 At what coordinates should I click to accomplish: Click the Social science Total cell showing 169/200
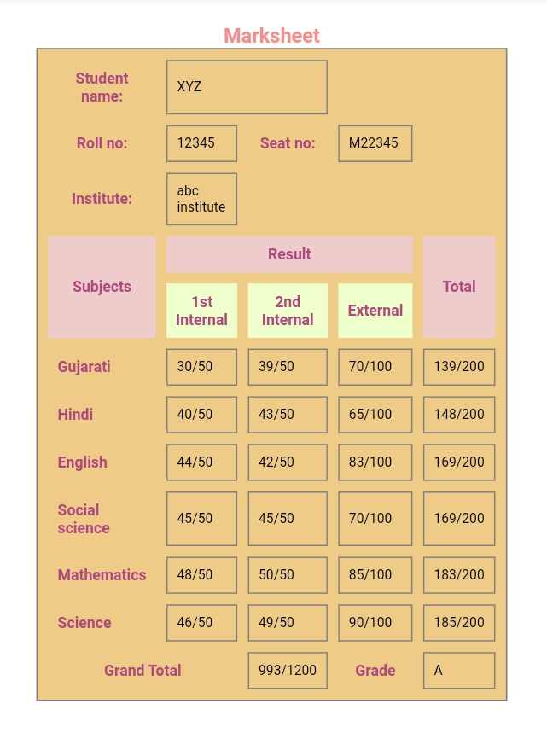459,518
